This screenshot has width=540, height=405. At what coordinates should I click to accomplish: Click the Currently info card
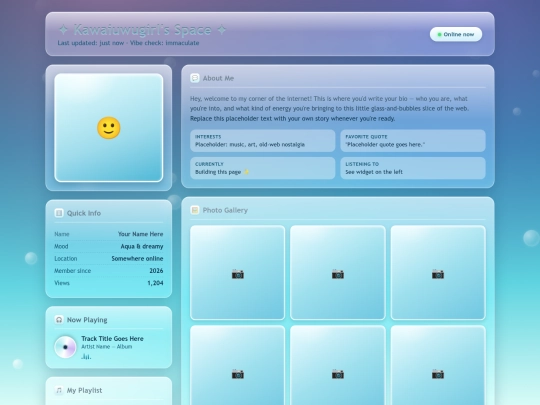click(262, 168)
